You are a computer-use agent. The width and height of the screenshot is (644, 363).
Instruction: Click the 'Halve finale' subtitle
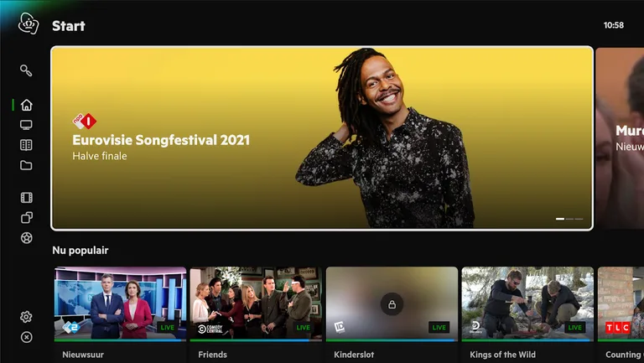100,156
